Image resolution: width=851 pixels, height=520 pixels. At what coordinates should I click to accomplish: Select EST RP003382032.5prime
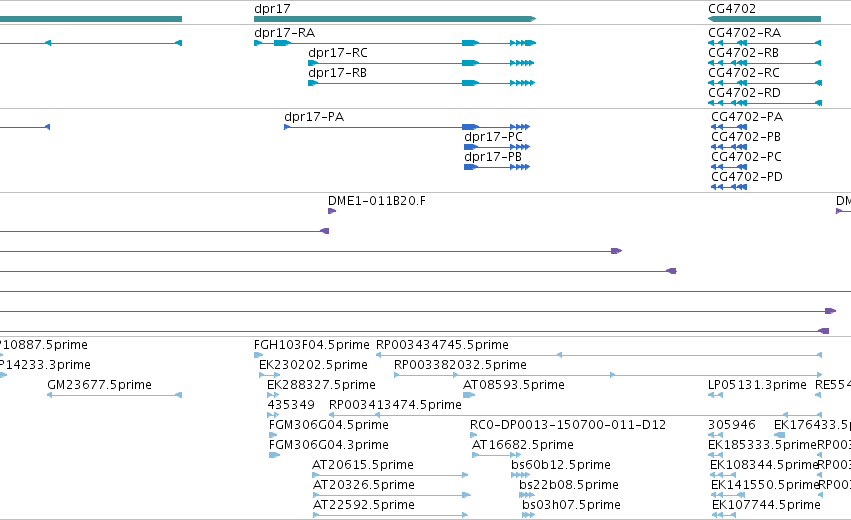[460, 365]
